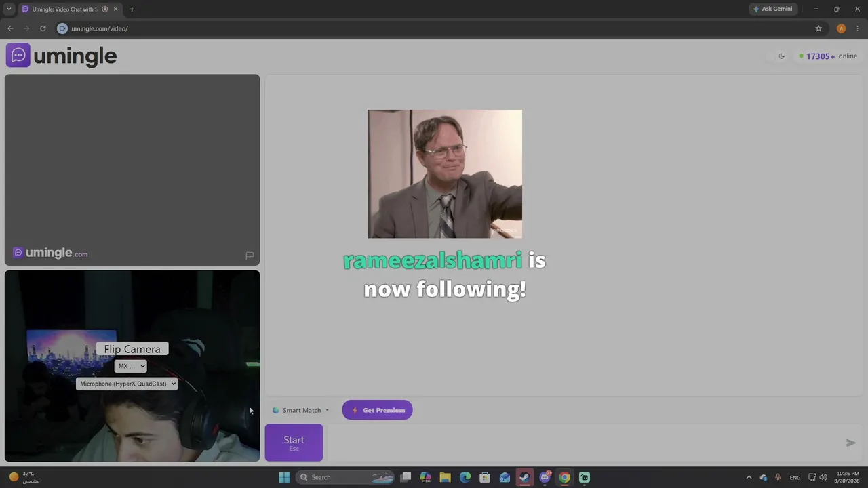This screenshot has height=488, width=868.
Task: Open the volume control in the tray
Action: pos(823,477)
